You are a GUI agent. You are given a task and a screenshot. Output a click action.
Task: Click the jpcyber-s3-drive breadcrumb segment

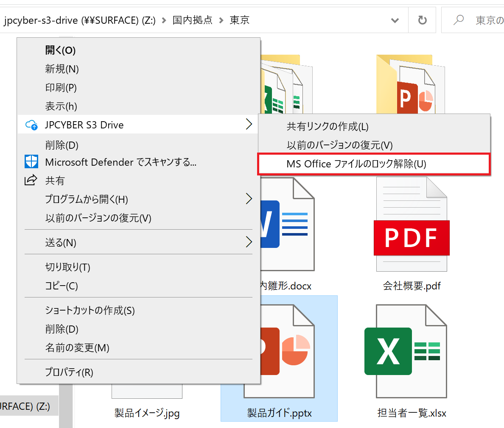(x=80, y=20)
